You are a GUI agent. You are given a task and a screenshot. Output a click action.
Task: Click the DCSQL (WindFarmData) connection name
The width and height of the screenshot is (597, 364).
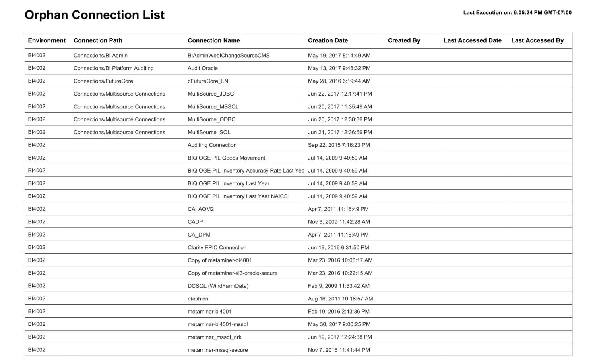coord(218,286)
